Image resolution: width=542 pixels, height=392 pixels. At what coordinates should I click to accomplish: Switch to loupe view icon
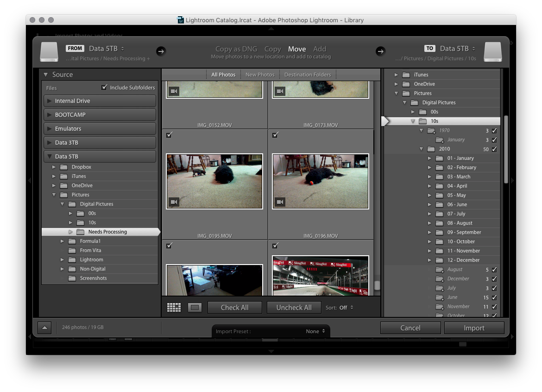(x=195, y=307)
